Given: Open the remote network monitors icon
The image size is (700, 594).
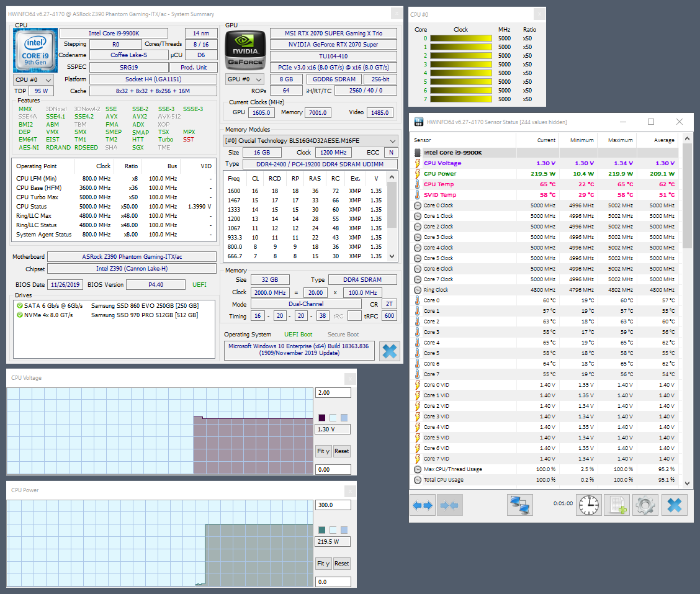Looking at the screenshot, I should [519, 505].
